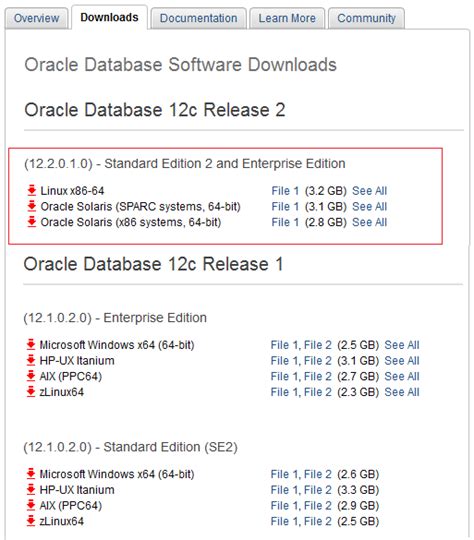474x540 pixels.
Task: Download File 2 for Enterprise Edition Windows x64
Action: 318,345
